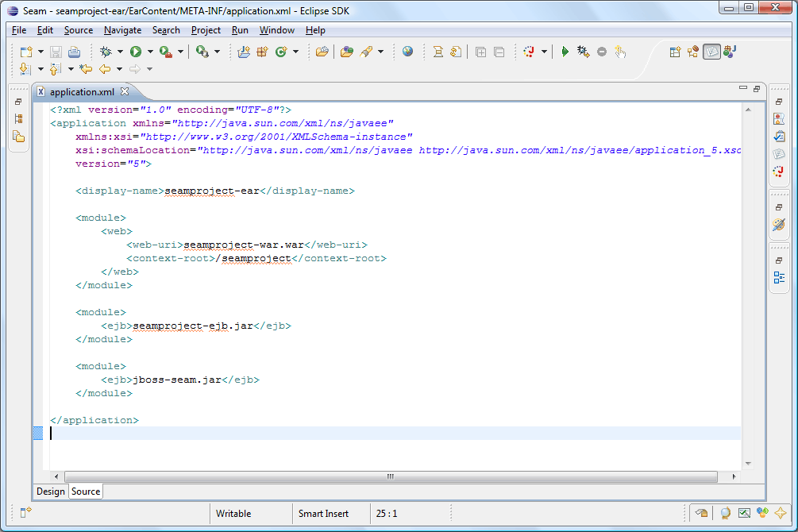Click the Next Annotation down arrow icon

coord(25,69)
